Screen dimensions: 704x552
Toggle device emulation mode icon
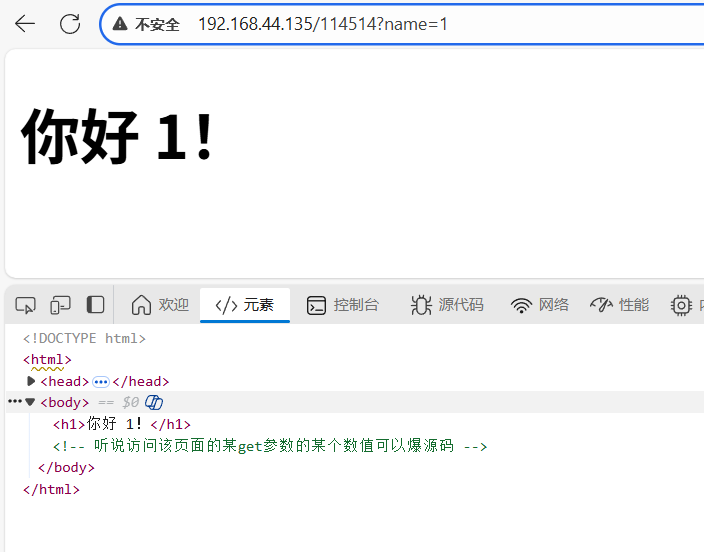tap(60, 305)
